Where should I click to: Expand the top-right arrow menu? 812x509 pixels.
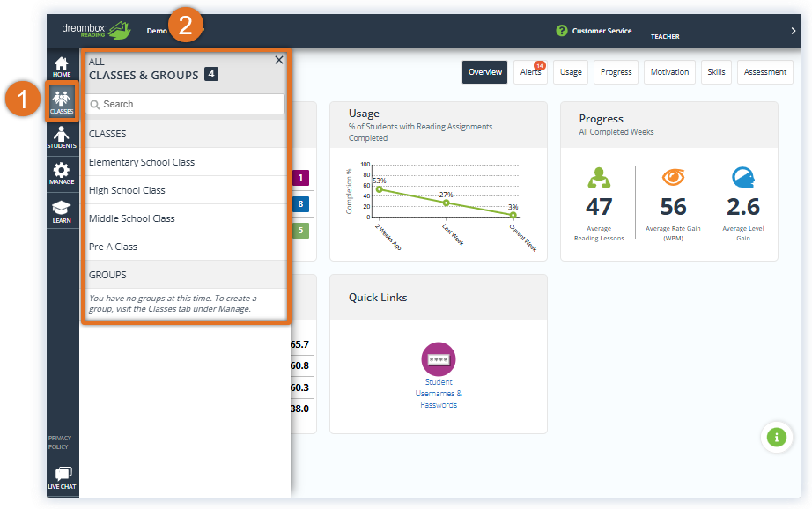pyautogui.click(x=794, y=31)
